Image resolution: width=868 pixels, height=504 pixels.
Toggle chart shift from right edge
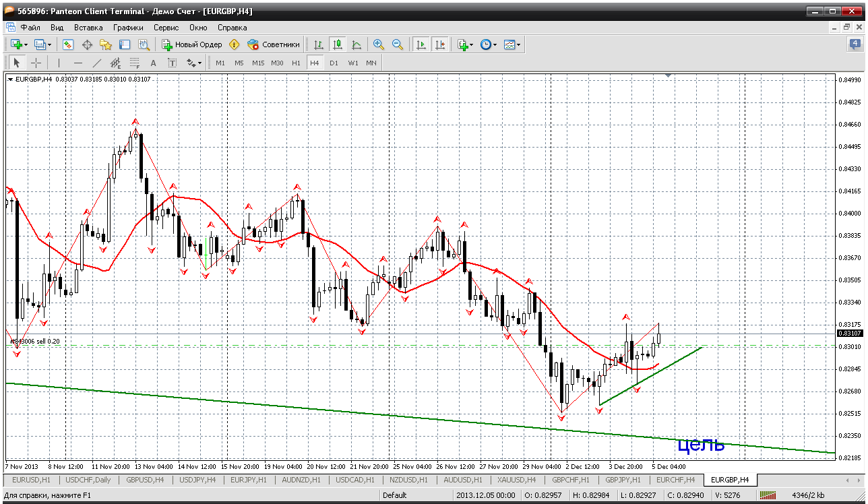440,44
